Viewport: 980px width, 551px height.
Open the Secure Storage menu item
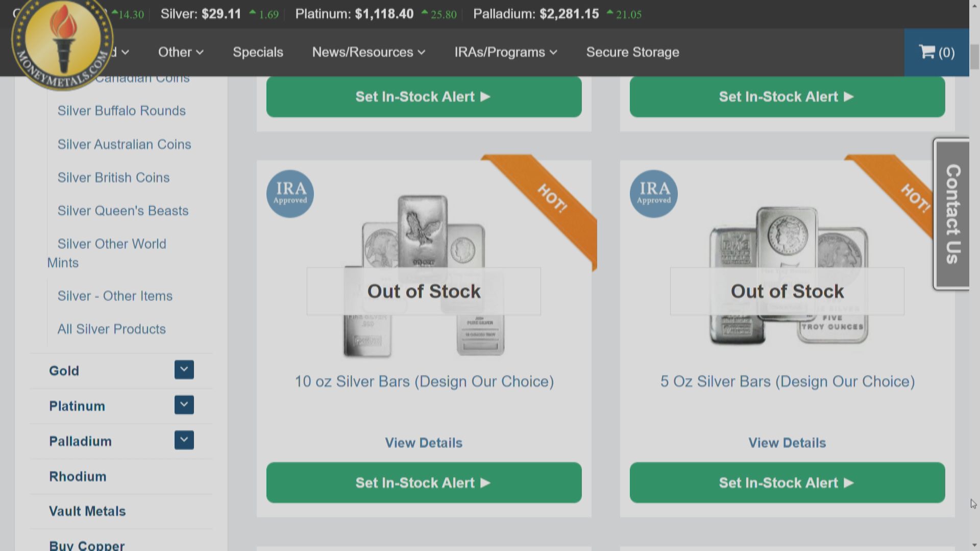click(x=632, y=52)
